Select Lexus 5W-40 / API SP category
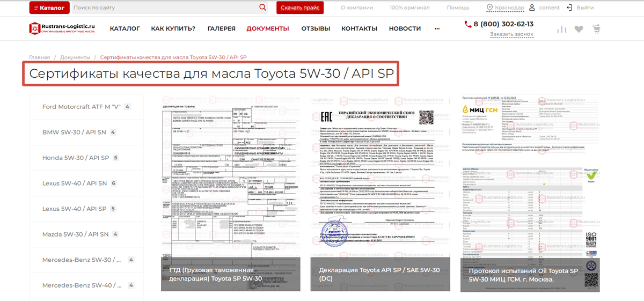Screen dimensions: 644x301 pyautogui.click(x=86, y=209)
